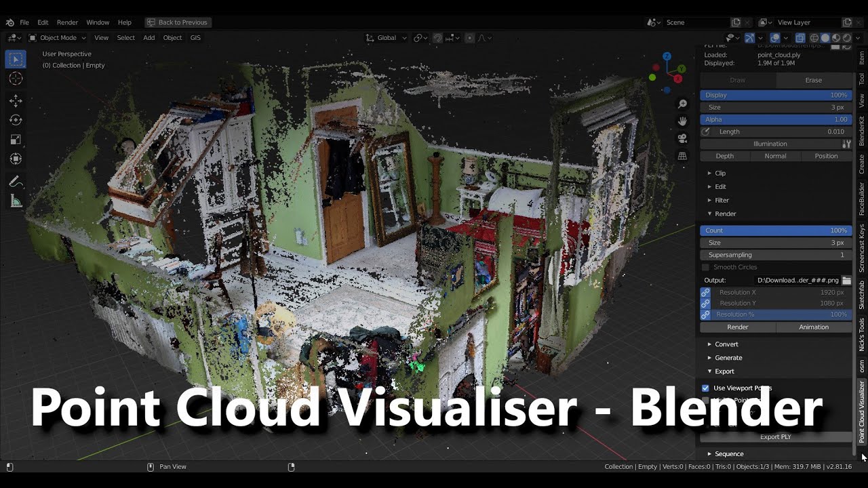Activate the Cursor tool
The image size is (868, 488).
coord(16,79)
